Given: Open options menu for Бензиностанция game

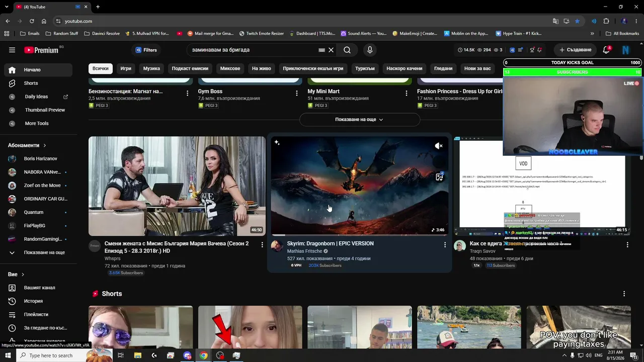Looking at the screenshot, I should pyautogui.click(x=188, y=93).
